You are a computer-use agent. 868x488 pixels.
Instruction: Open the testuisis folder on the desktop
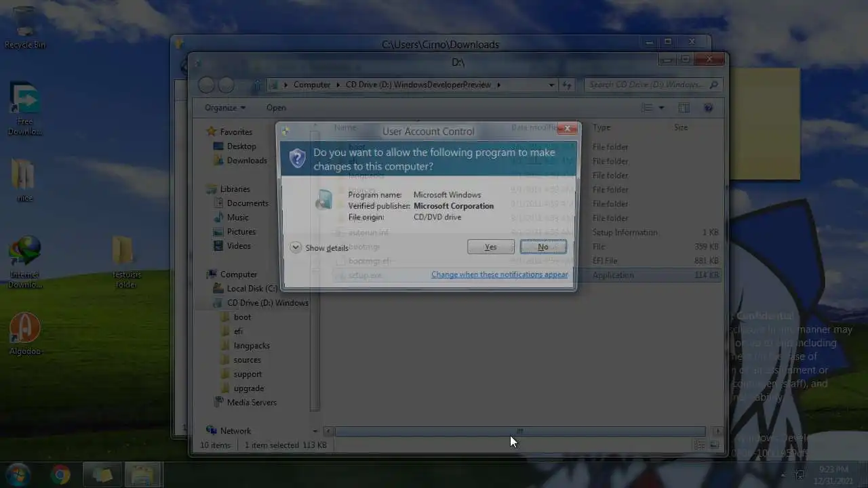[x=125, y=262]
